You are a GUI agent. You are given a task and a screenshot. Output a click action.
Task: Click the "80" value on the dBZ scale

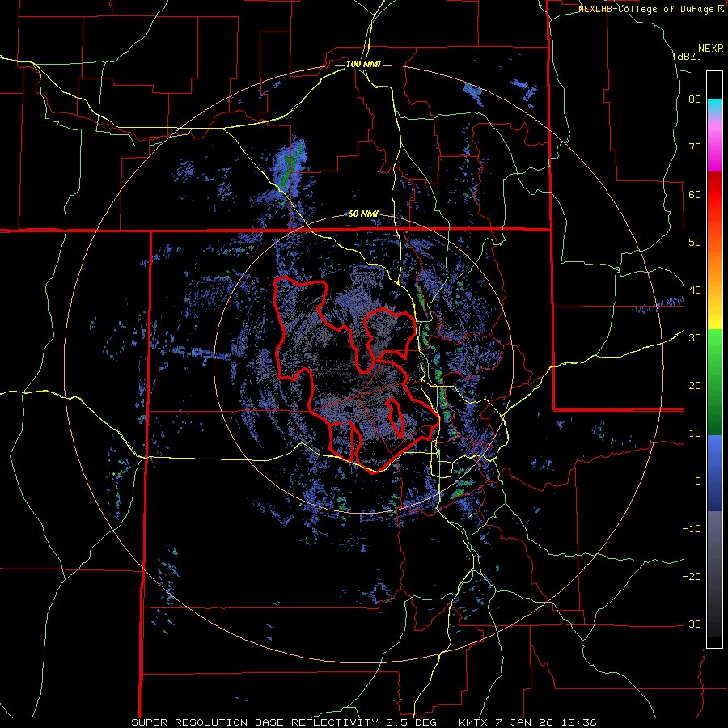tap(695, 99)
